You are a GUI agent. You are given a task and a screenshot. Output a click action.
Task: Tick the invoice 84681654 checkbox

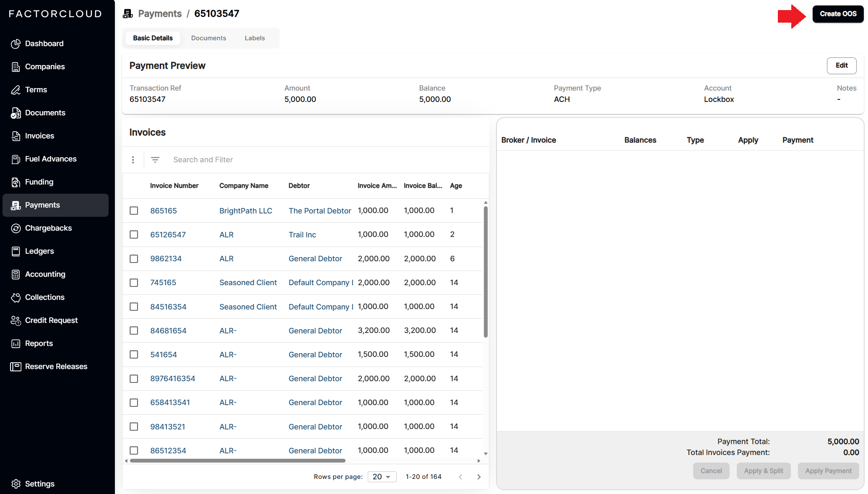pos(134,330)
